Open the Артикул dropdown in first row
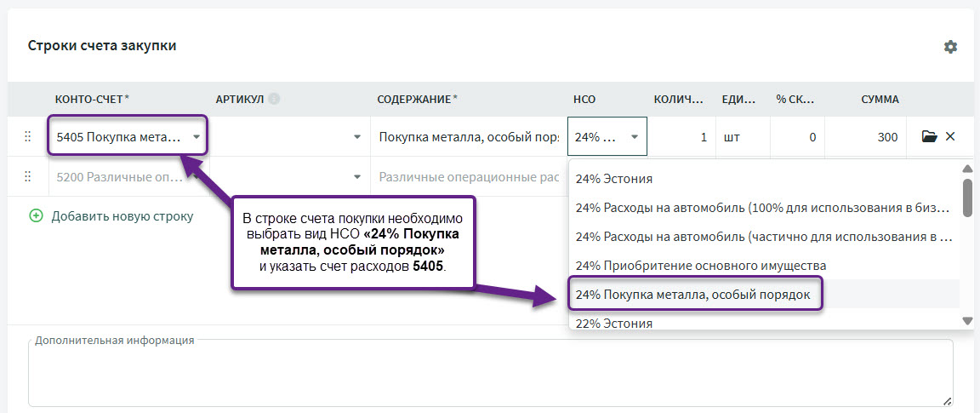Image resolution: width=980 pixels, height=413 pixels. tap(356, 136)
